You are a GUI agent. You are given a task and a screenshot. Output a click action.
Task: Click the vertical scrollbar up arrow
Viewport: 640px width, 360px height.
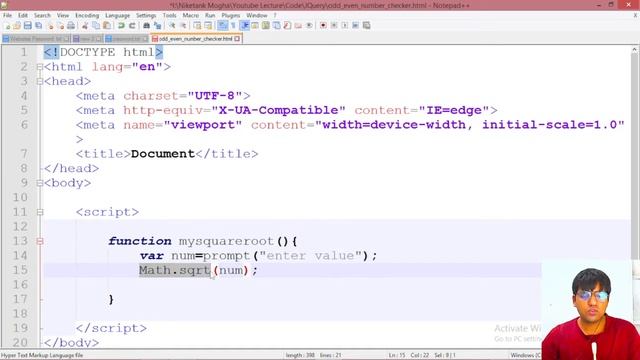(x=634, y=50)
